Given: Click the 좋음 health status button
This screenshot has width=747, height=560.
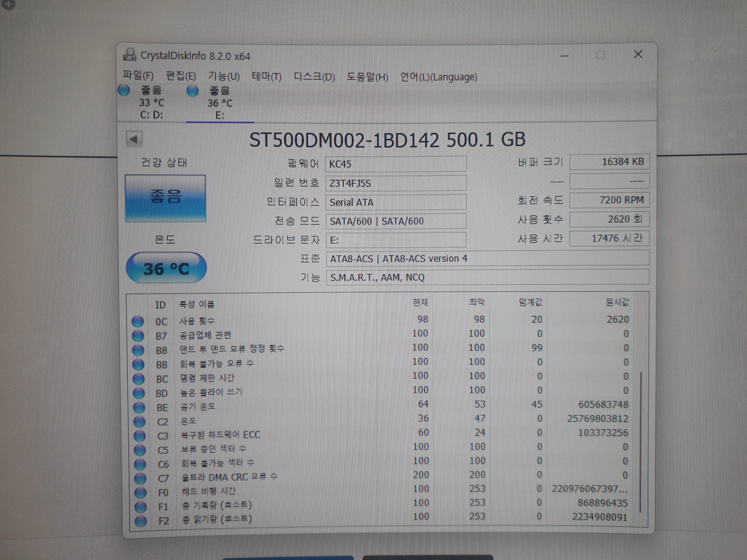Looking at the screenshot, I should pyautogui.click(x=165, y=198).
